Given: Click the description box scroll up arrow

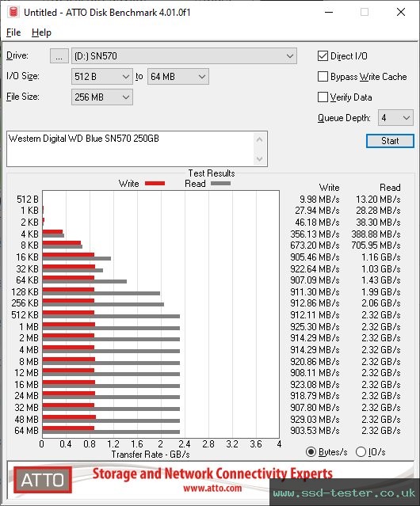Looking at the screenshot, I should tap(260, 139).
